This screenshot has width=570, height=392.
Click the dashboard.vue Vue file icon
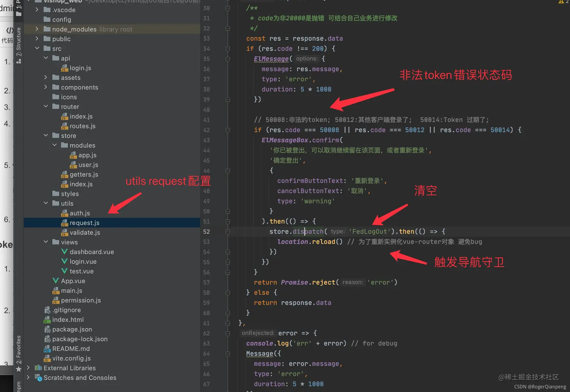coord(64,252)
